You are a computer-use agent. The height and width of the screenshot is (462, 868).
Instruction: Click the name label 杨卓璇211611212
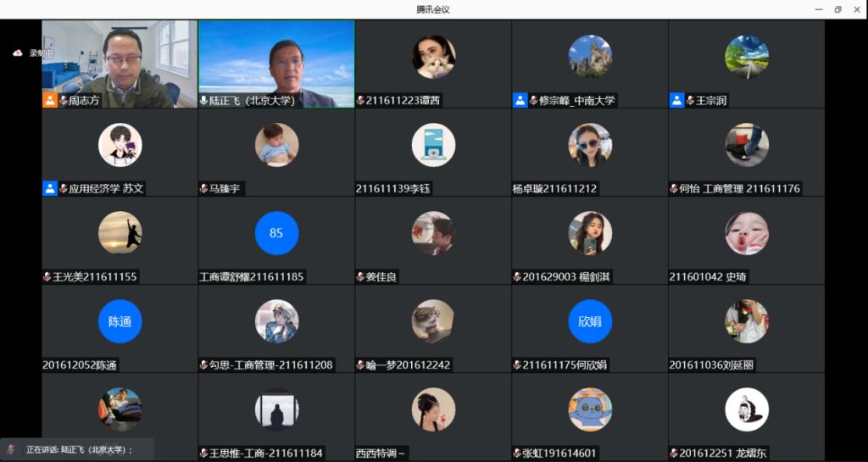tap(554, 188)
